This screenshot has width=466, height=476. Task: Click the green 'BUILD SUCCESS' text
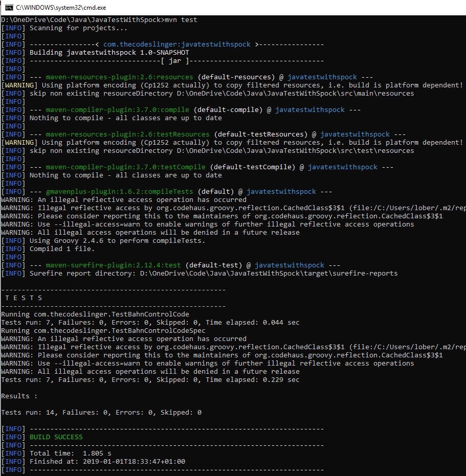click(x=56, y=437)
